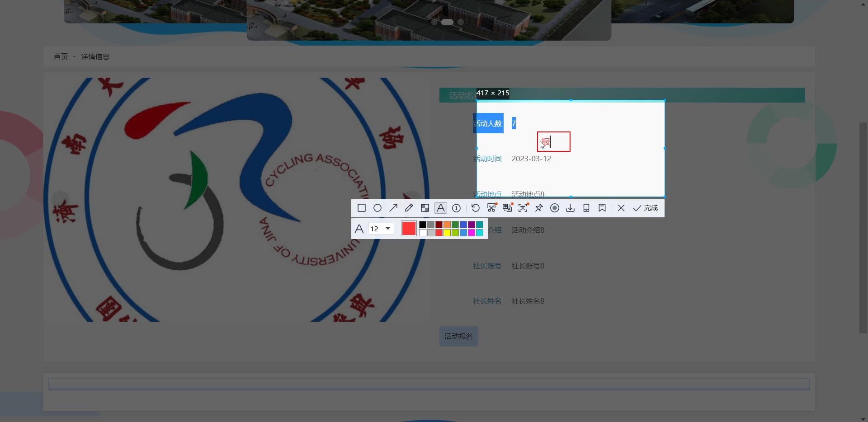Image resolution: width=868 pixels, height=422 pixels.
Task: Select the dark green color swatch
Action: [455, 225]
